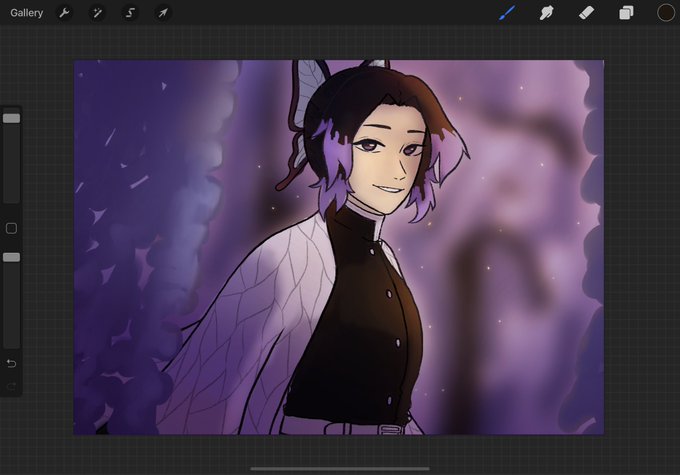Open the Actions wrench menu

[64, 13]
